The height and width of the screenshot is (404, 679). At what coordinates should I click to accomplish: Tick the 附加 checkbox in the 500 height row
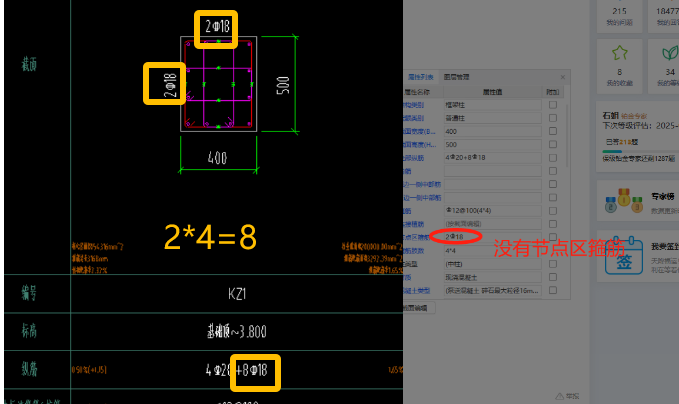coord(553,144)
